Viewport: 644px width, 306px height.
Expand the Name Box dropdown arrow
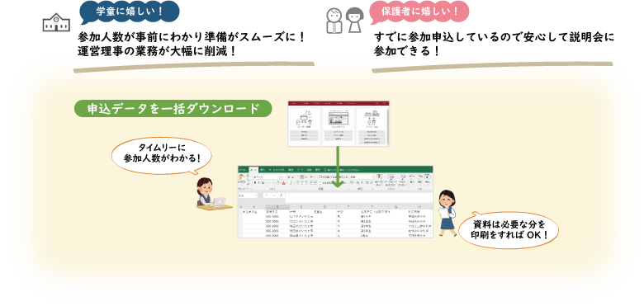coord(255,195)
